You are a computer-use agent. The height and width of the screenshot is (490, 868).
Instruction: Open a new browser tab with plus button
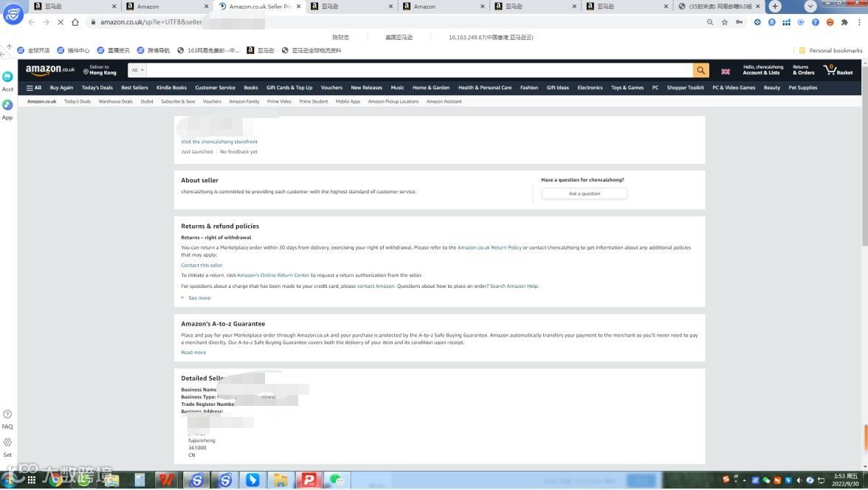[x=775, y=6]
